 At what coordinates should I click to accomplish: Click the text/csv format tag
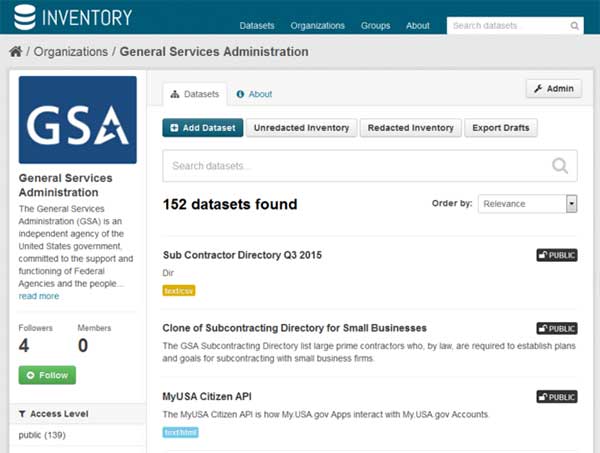[x=179, y=291]
